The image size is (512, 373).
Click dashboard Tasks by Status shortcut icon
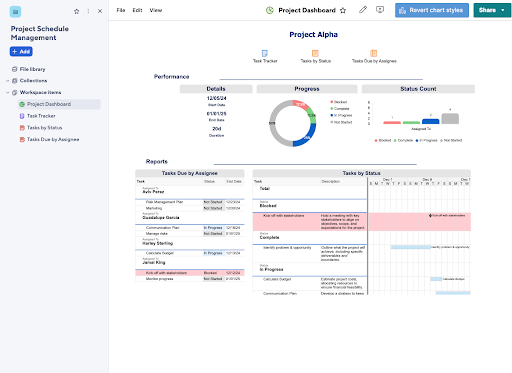[315, 53]
